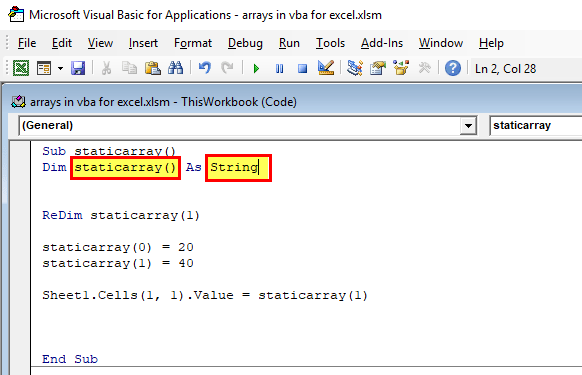Open the Object Browser icon
Viewport: 582px width, 375px height.
pos(401,68)
